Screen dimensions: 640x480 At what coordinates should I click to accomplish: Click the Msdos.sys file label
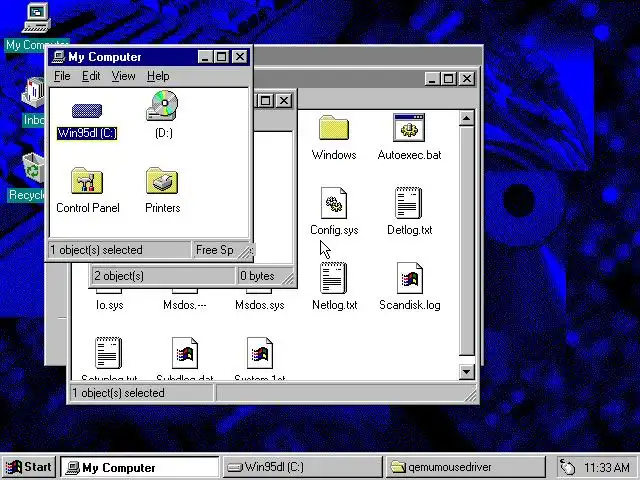tap(260, 305)
